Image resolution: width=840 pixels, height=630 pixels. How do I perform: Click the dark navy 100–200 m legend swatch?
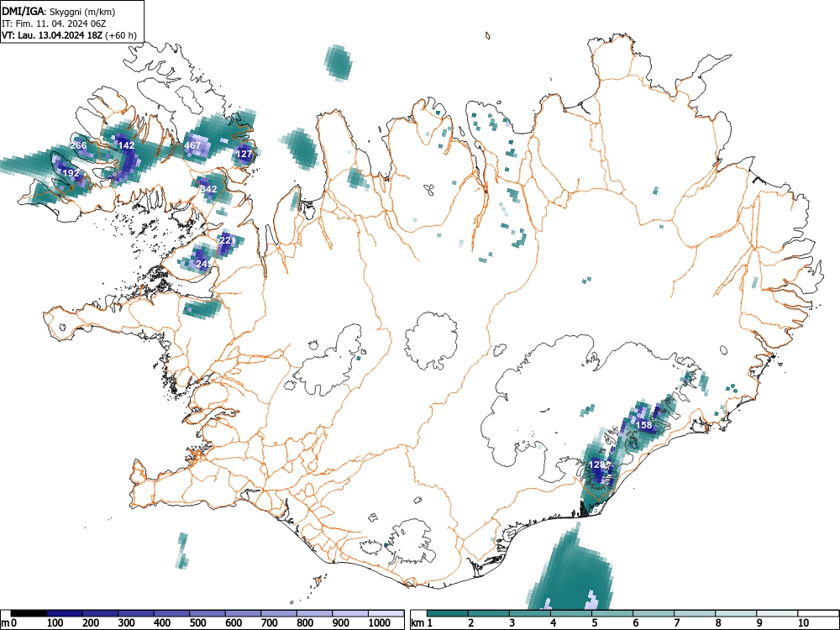click(x=65, y=613)
